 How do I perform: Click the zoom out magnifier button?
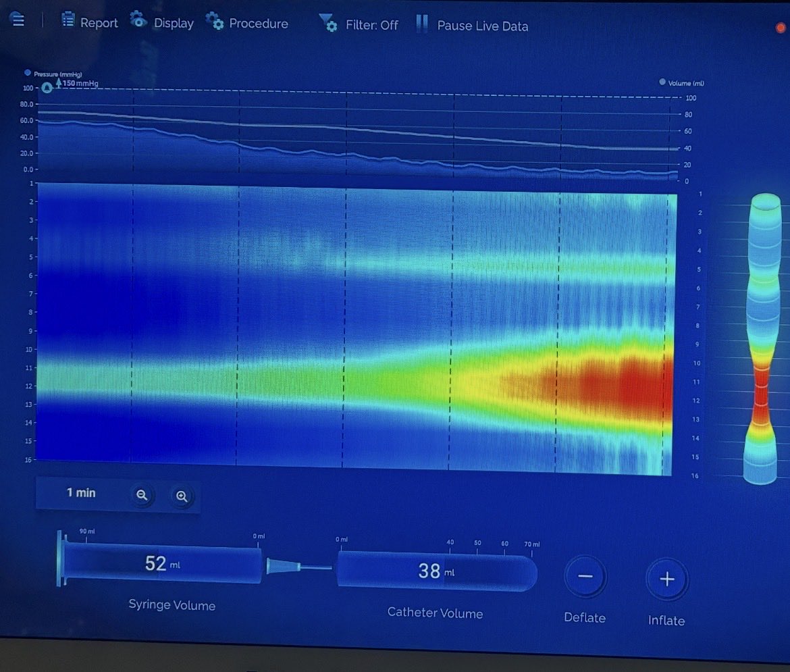point(142,495)
